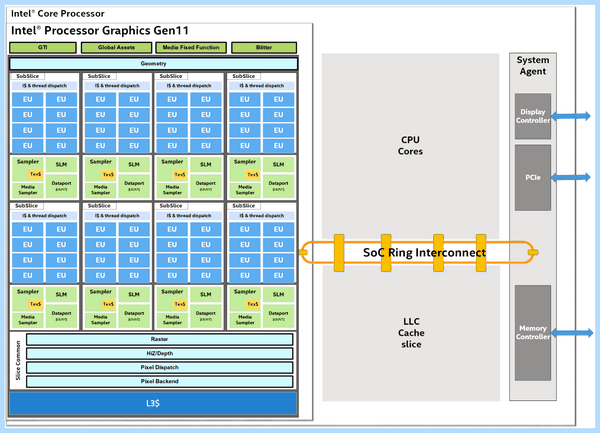
Task: Click the blue arrow beside Display Controller
Action: pyautogui.click(x=571, y=116)
